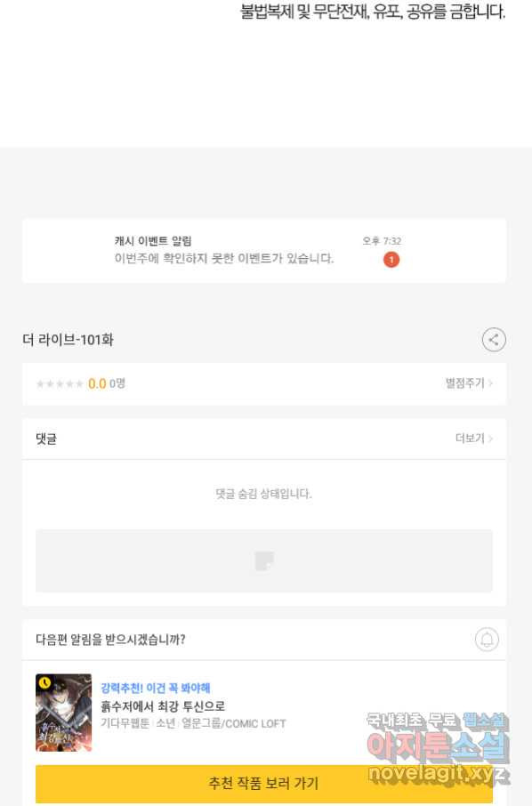Click the 강력추천! 이건 꼭 봐야해 link
532x806 pixels.
pos(155,688)
